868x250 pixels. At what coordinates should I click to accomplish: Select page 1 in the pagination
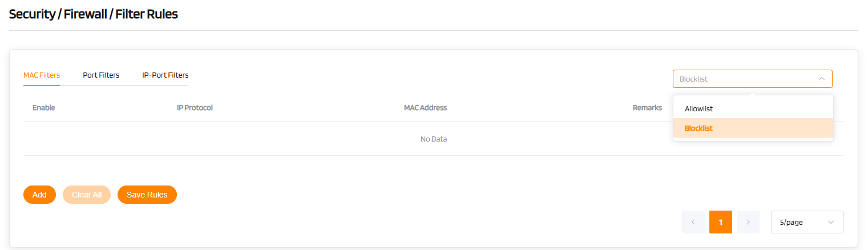721,222
